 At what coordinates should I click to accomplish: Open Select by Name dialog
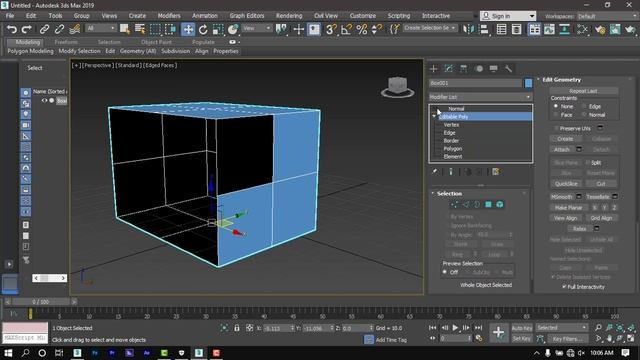140,29
